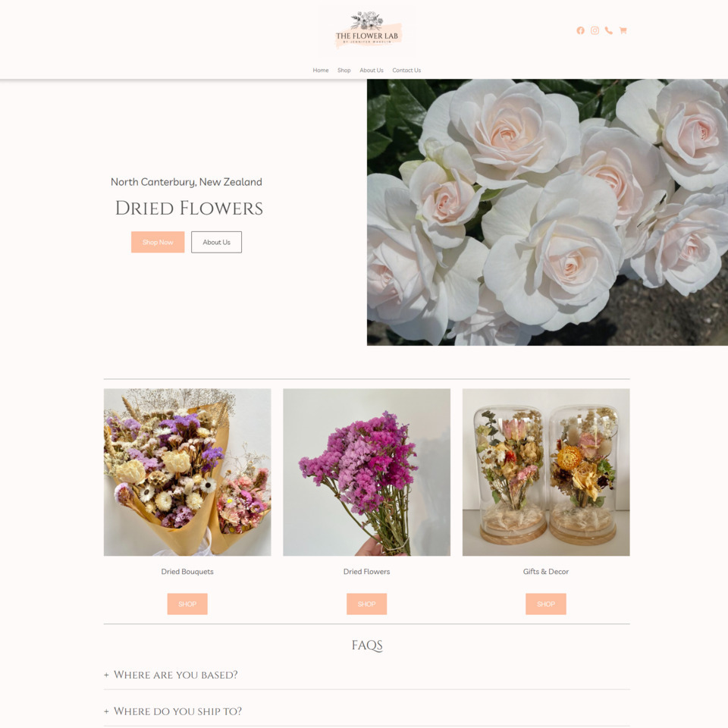This screenshot has height=728, width=728.
Task: Click SHOP under Gifts & Decor
Action: 546,604
